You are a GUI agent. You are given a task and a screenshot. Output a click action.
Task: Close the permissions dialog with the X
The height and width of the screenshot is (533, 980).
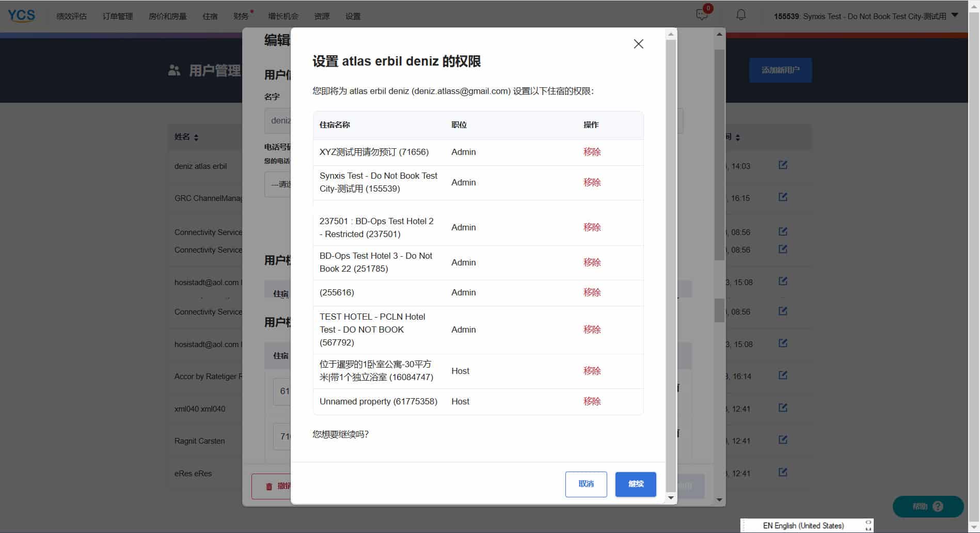point(638,44)
